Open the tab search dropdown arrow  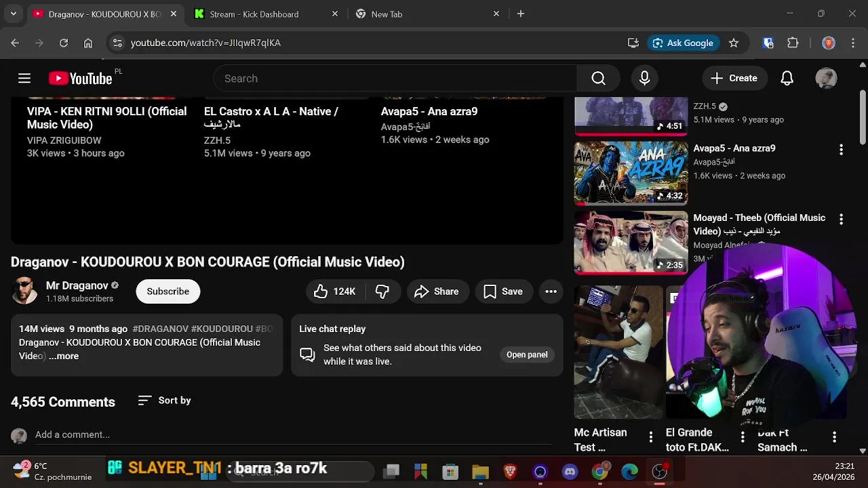click(x=13, y=14)
